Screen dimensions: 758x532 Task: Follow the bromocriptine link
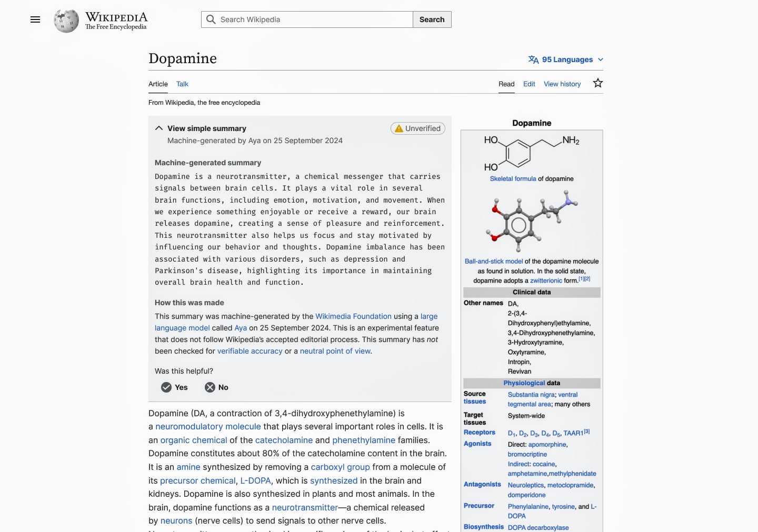527,455
